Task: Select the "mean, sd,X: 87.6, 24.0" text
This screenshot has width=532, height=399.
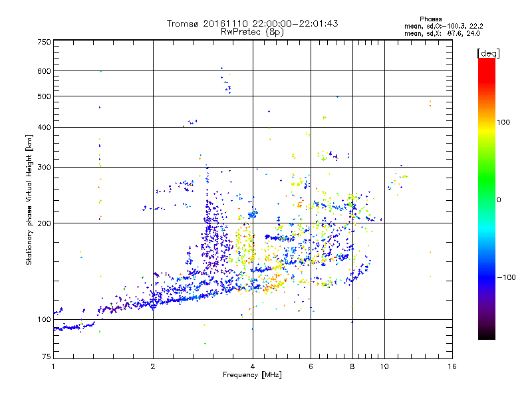Action: (442, 33)
